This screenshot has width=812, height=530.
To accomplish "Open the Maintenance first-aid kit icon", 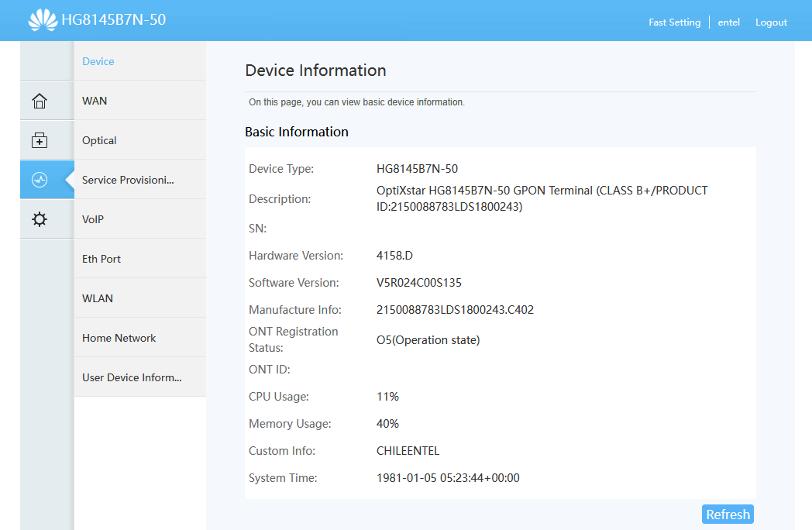I will 40,140.
